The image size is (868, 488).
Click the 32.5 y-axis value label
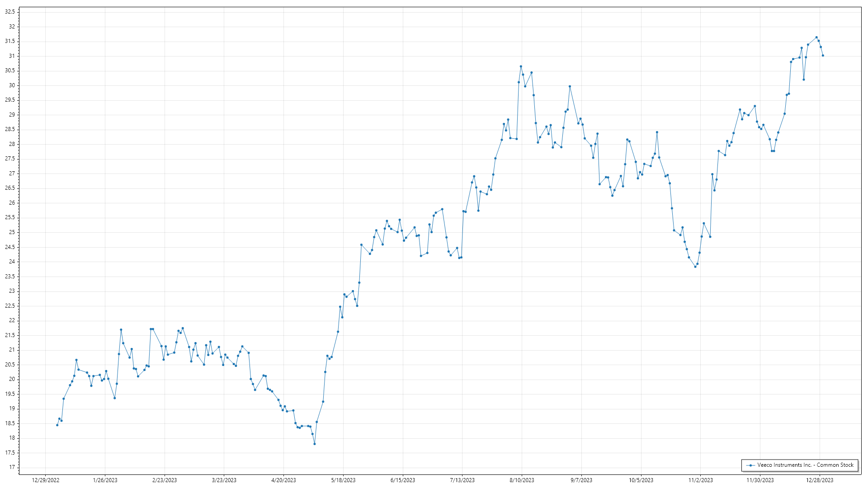coord(10,12)
